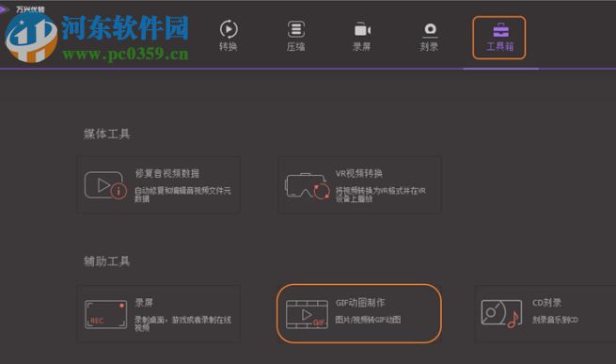This screenshot has width=616, height=364.
Task: Open the 转换 (Convert) tab
Action: 229,36
